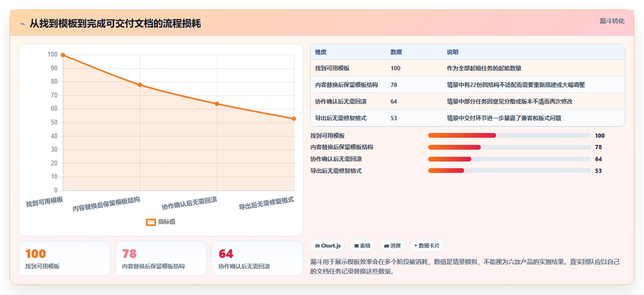Click the 维度 column header
The image size is (644, 295).
(x=321, y=52)
